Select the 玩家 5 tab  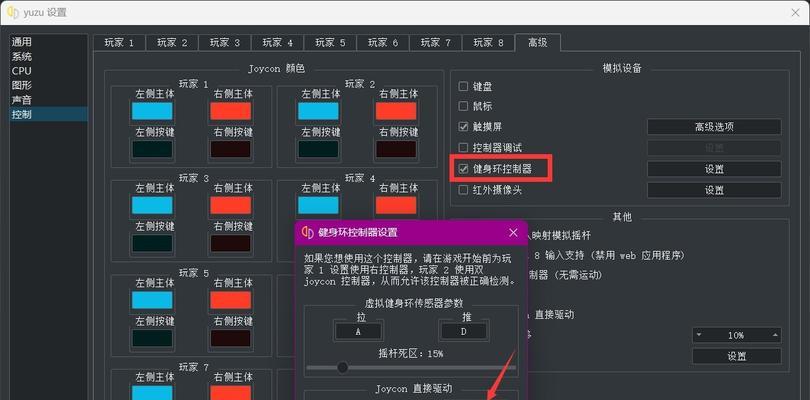coord(330,43)
